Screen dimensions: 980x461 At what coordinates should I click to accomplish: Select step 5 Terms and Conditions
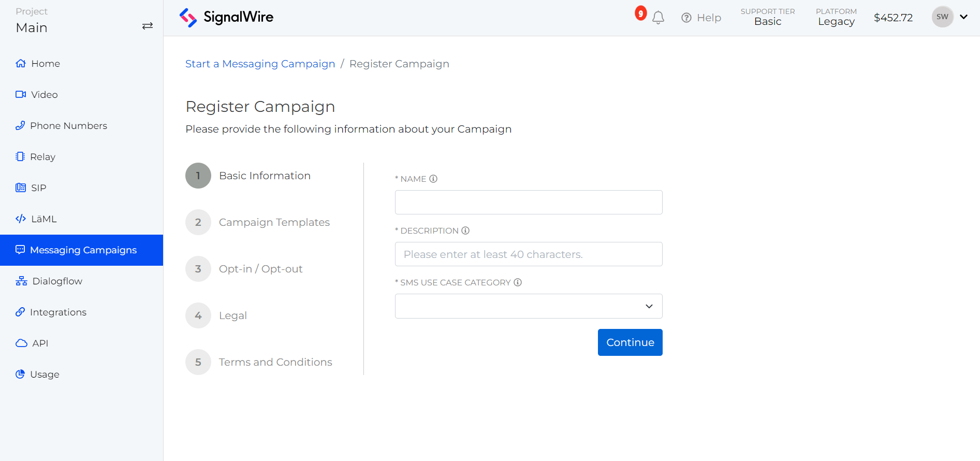point(275,362)
